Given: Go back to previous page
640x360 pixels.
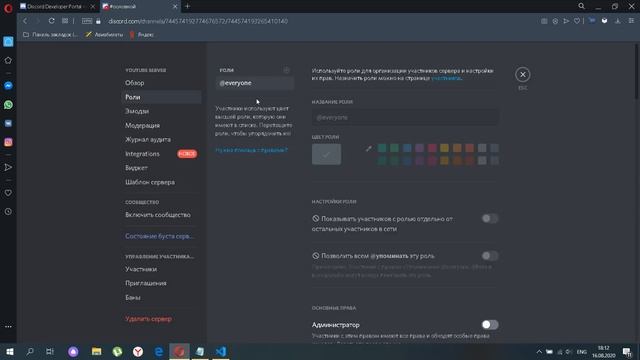Looking at the screenshot, I should coord(25,21).
